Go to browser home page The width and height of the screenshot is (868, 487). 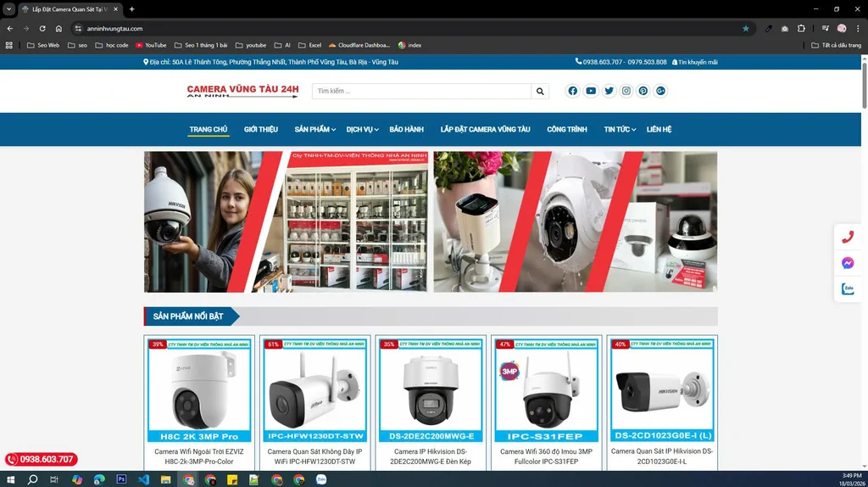coord(58,28)
